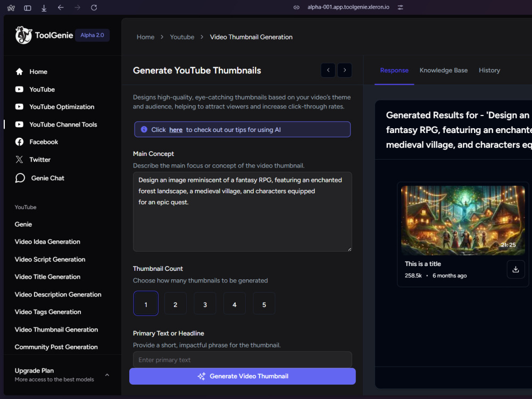Viewport: 532px width, 399px height.
Task: Focus the Main Concept text area
Action: [x=242, y=212]
